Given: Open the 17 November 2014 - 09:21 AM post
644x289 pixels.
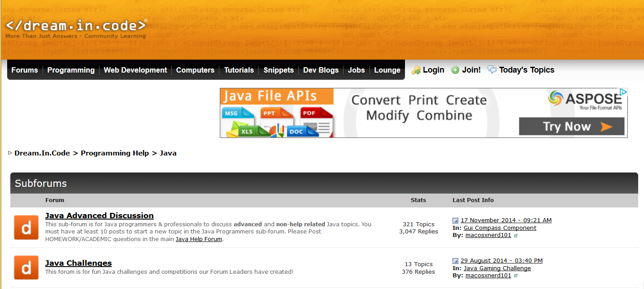Looking at the screenshot, I should [506, 220].
